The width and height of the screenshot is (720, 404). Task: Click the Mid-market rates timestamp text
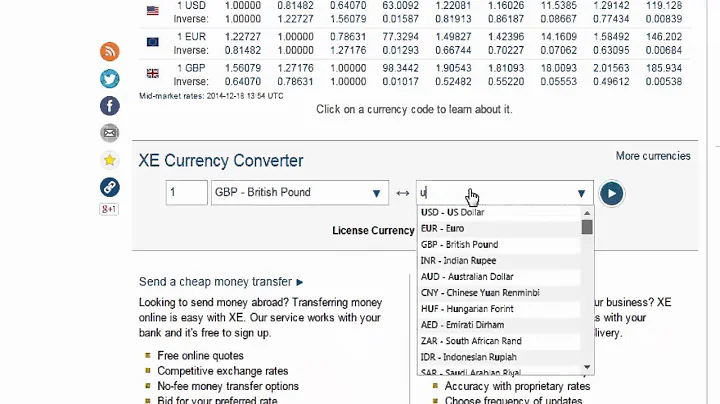[x=211, y=96]
